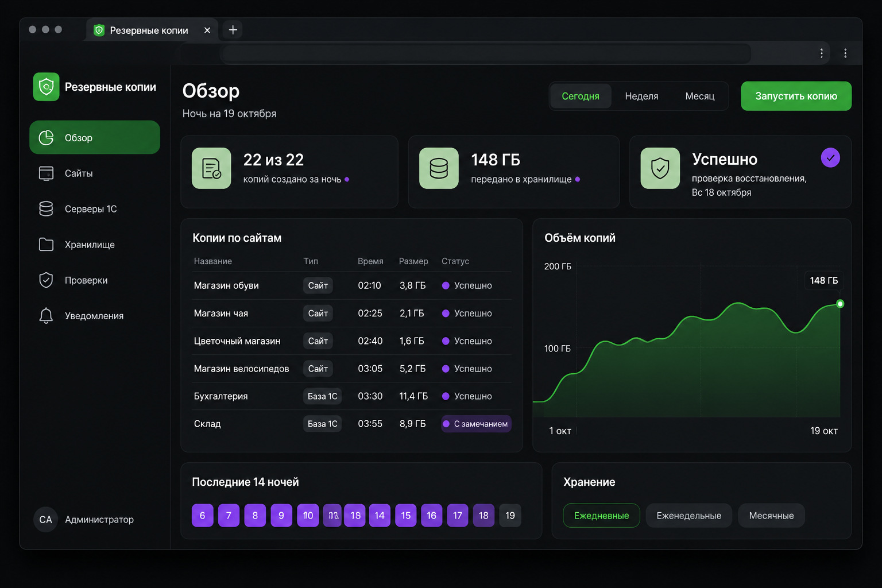Open a new browser tab with the plus icon
The image size is (882, 588).
click(233, 30)
